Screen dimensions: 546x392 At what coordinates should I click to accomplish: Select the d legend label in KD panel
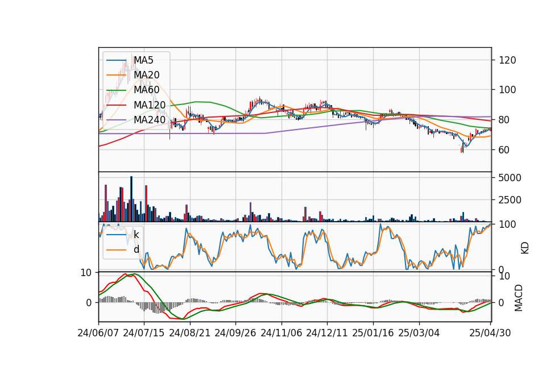(136, 249)
